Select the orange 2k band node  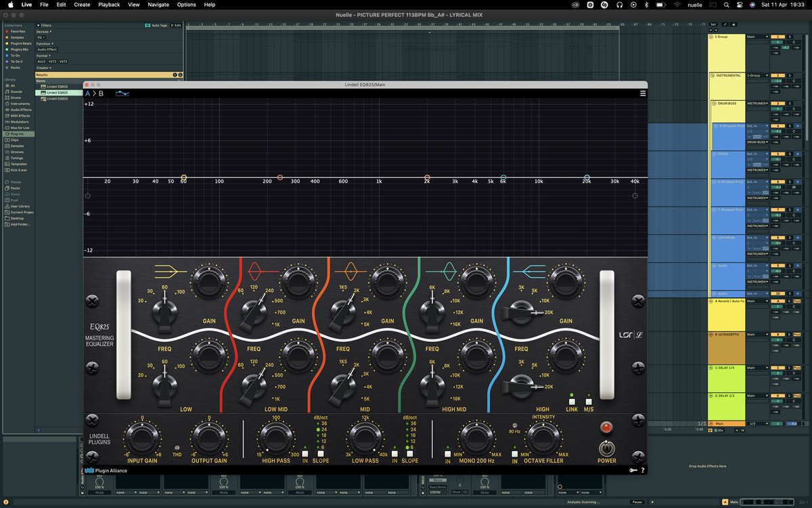click(427, 177)
